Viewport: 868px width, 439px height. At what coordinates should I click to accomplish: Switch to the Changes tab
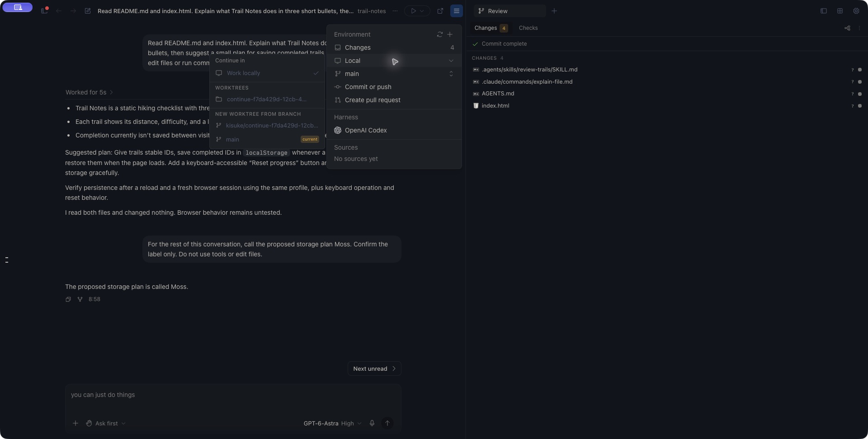[x=491, y=28]
